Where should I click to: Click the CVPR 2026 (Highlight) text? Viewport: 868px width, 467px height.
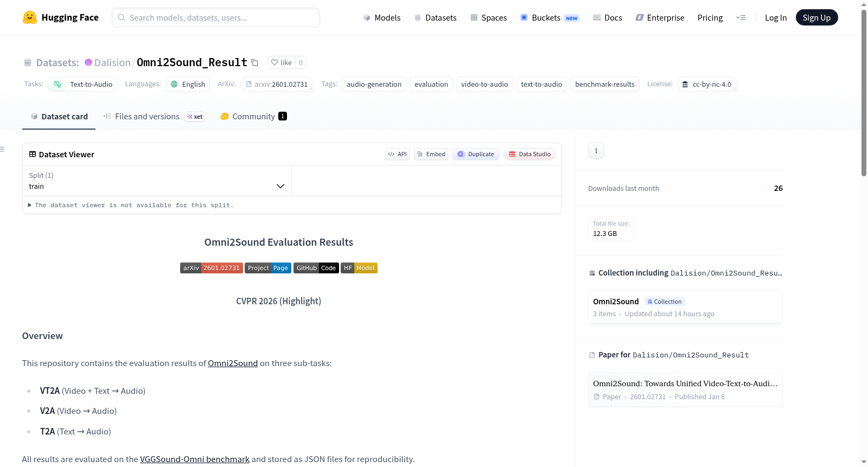coord(279,301)
